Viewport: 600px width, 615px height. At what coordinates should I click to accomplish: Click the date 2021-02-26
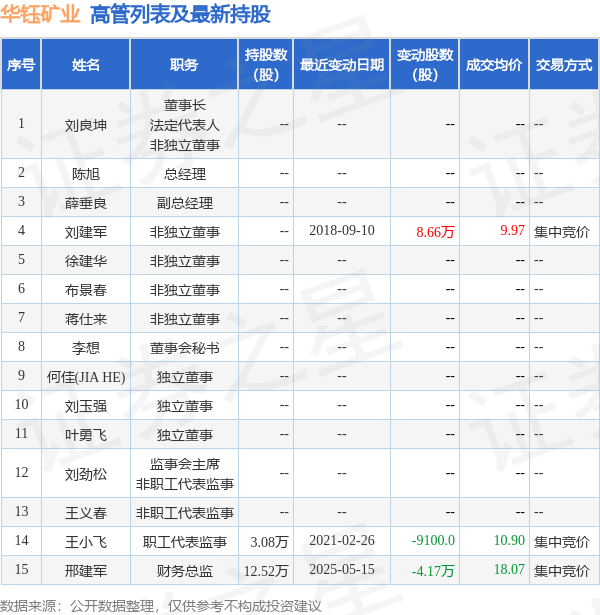(342, 540)
